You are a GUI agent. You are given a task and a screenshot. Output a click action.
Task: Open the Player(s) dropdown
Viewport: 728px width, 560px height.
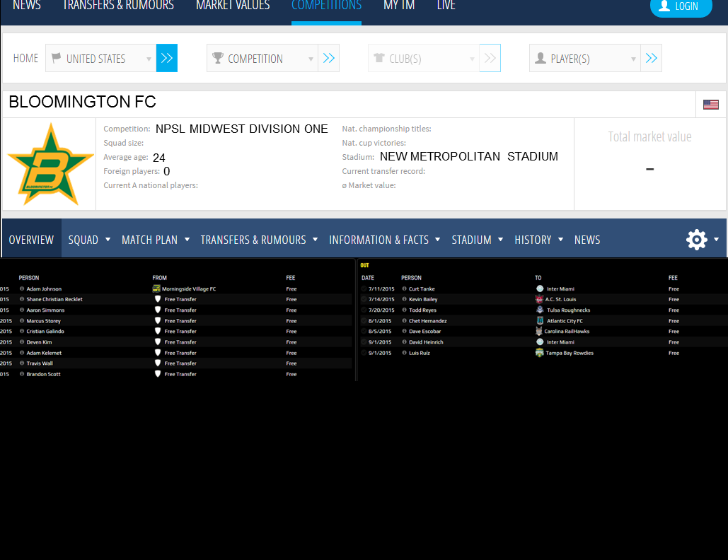click(585, 58)
